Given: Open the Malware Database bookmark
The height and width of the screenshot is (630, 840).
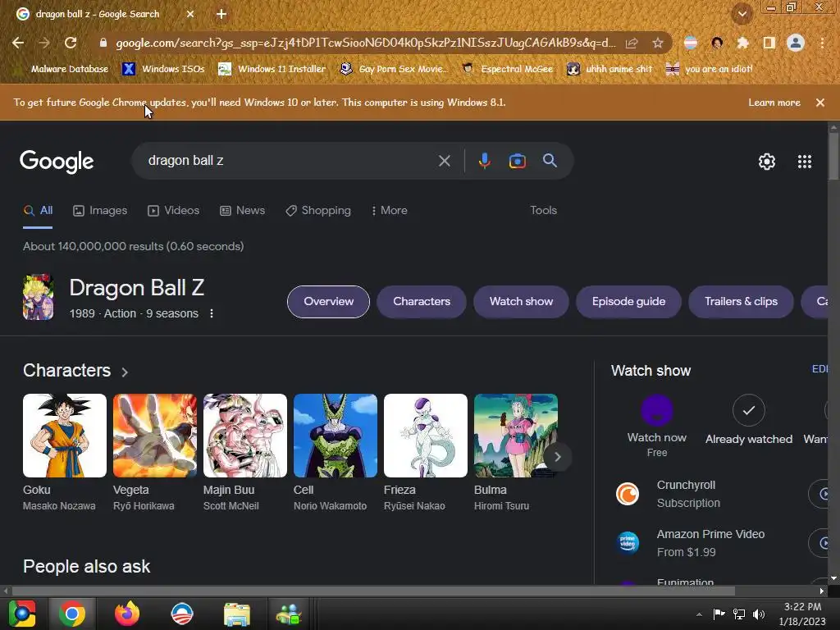Looking at the screenshot, I should tap(61, 69).
